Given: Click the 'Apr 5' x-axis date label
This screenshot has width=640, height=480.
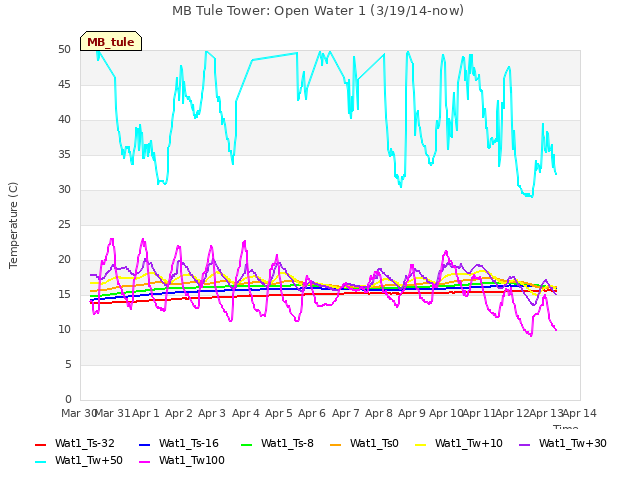Looking at the screenshot, I should (x=279, y=413).
